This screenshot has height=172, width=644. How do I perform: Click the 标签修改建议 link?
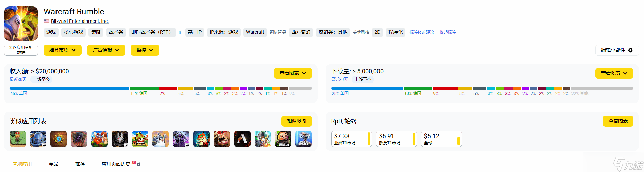[x=422, y=32]
